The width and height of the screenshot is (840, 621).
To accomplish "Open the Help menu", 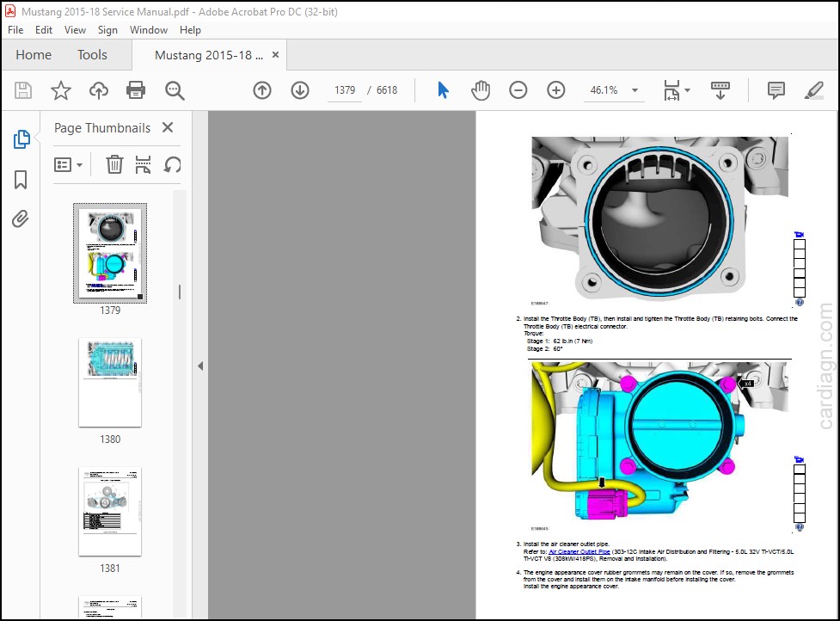I will [x=190, y=30].
